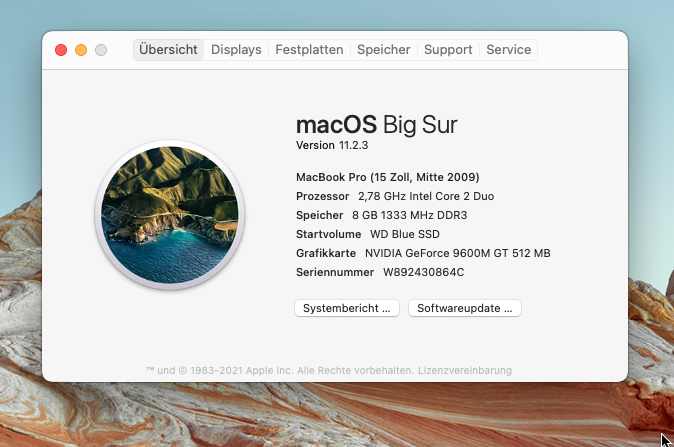Show the Service tab

tap(509, 50)
